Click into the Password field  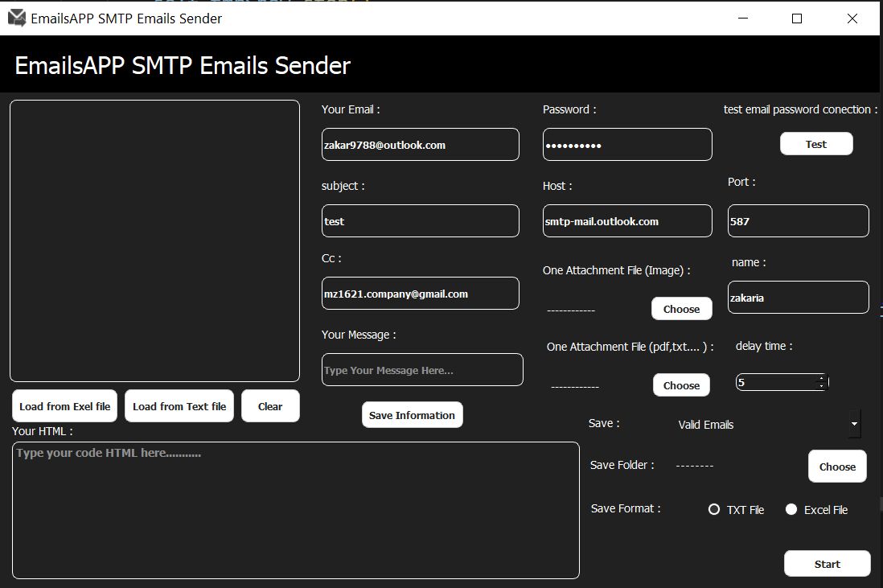click(627, 145)
